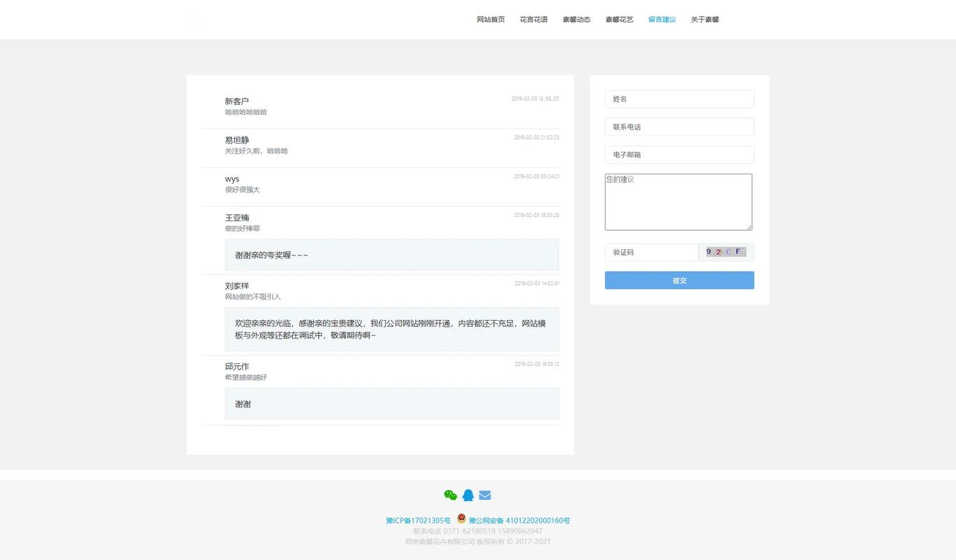Click the captcha image to refresh it
The height and width of the screenshot is (560, 956).
[726, 252]
